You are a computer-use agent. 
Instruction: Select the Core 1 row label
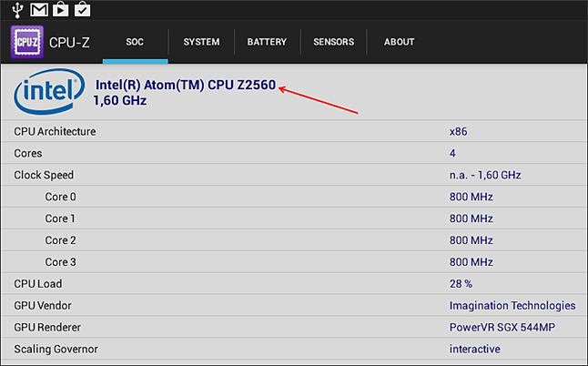[60, 219]
